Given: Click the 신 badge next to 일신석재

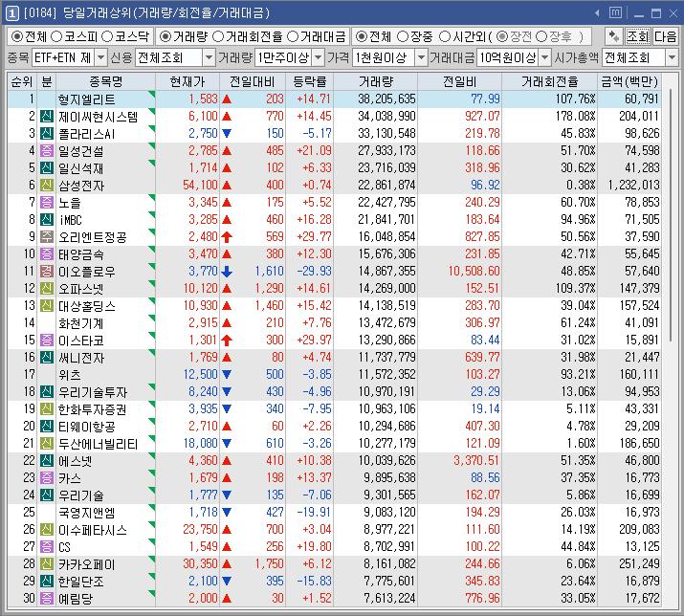Looking at the screenshot, I should [47, 168].
